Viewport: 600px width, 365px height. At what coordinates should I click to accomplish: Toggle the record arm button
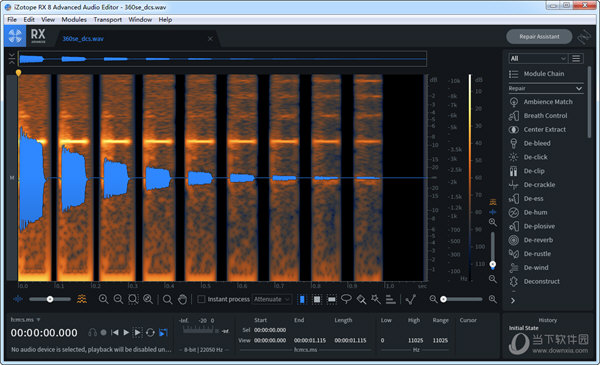coord(103,332)
